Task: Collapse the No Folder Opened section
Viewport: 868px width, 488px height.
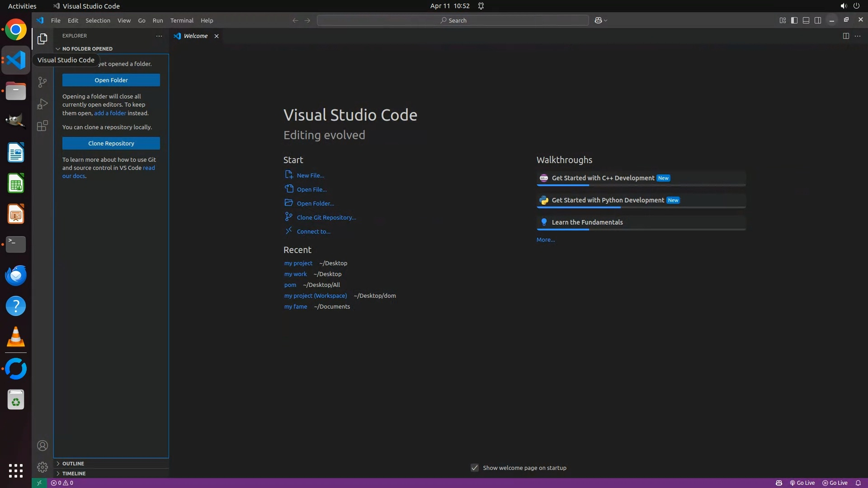Action: click(x=87, y=48)
